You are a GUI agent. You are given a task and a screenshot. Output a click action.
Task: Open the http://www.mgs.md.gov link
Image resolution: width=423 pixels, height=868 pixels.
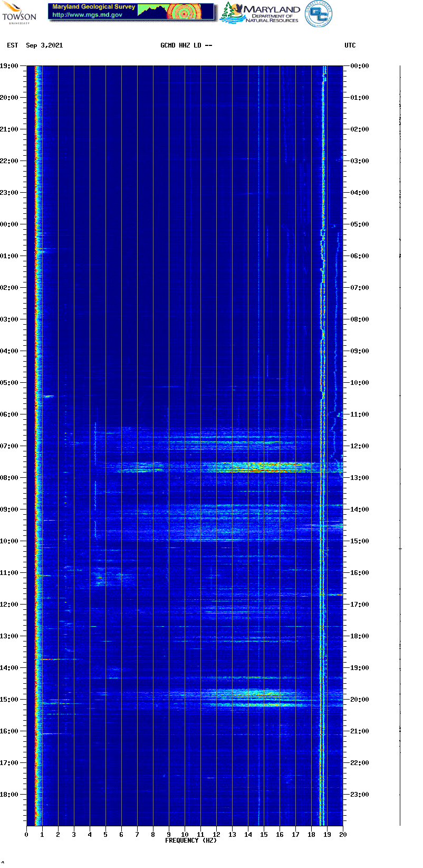[x=87, y=15]
